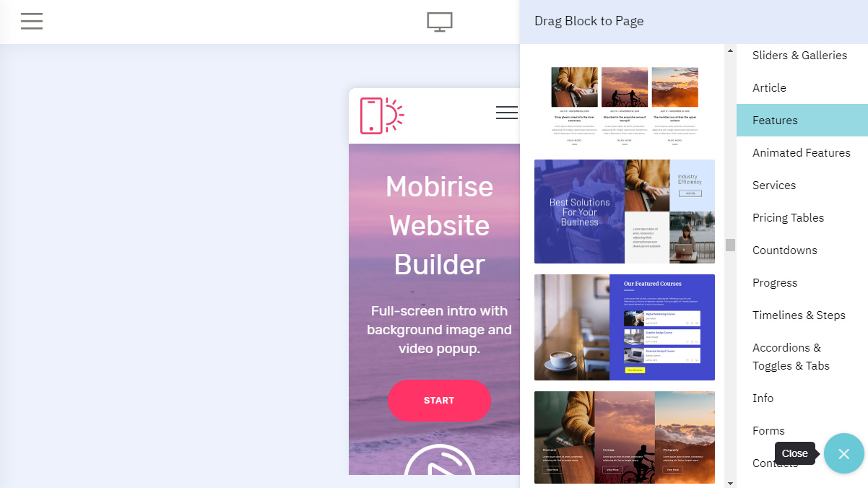Select the Best Solutions For Your Business block
The height and width of the screenshot is (488, 868).
(x=625, y=212)
